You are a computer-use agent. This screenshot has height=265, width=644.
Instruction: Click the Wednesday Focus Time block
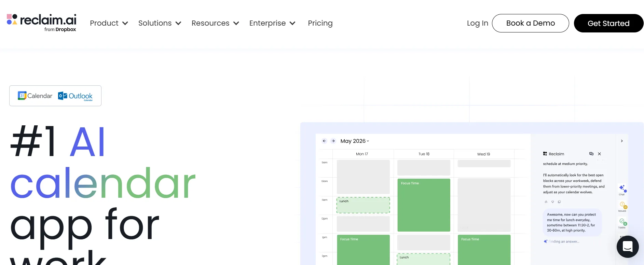coord(484,250)
